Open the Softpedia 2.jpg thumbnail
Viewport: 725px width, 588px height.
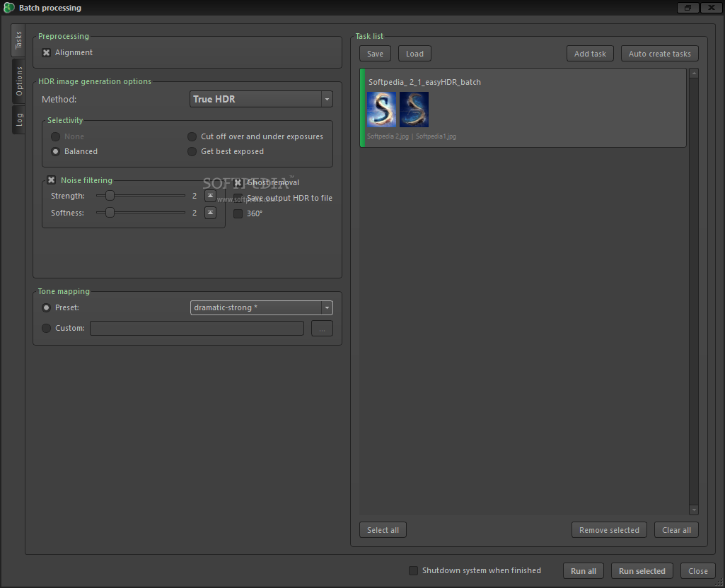point(381,110)
